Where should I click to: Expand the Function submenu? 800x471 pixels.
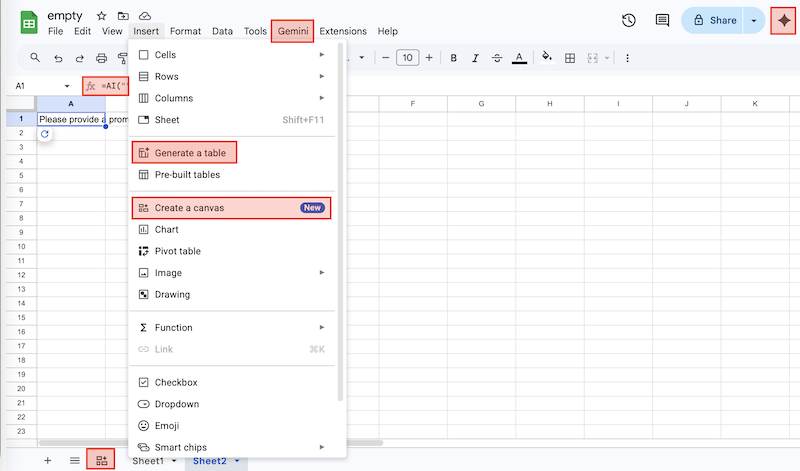coord(232,328)
